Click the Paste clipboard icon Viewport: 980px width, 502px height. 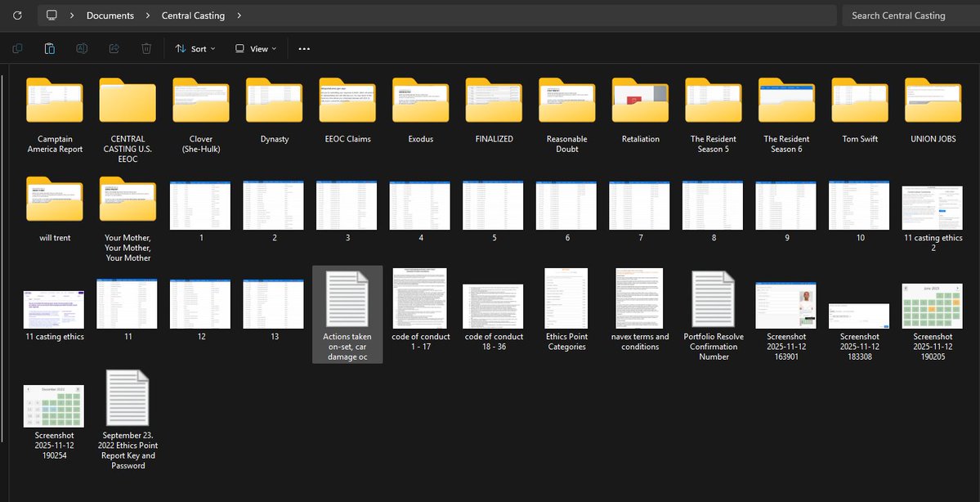click(x=49, y=49)
